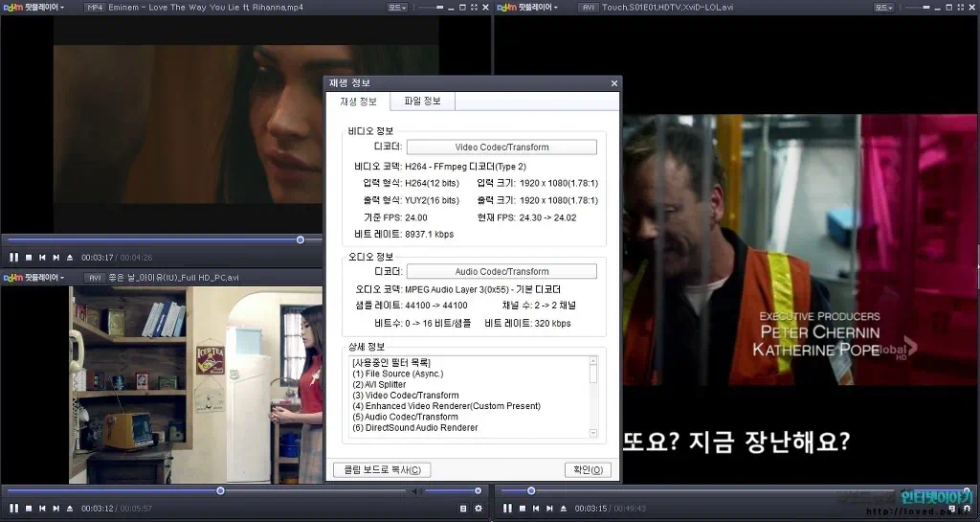Screen dimensions: 980x522
Task: Click bitrate value 8937.1 kbps
Action: coord(430,235)
